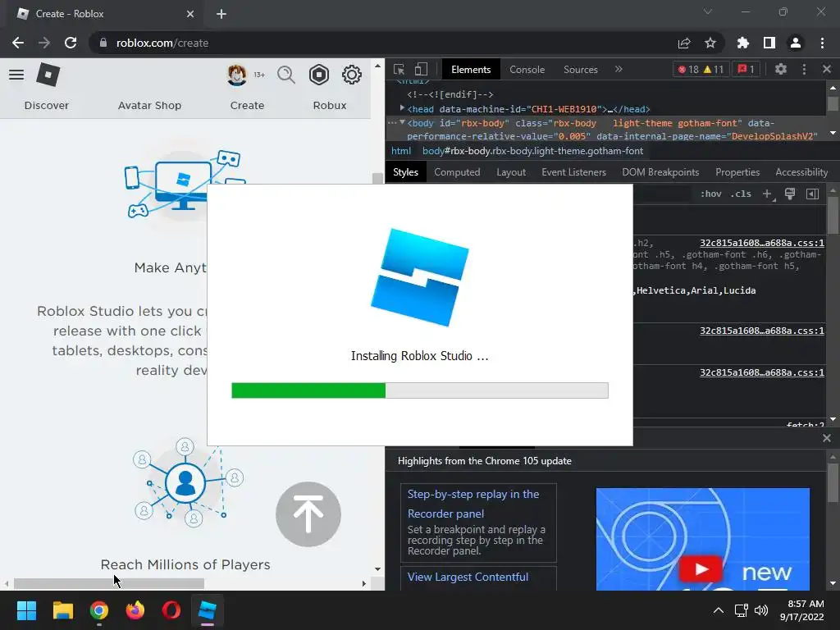Screen dimensions: 840x630
Task: Open Windows Start menu
Action: [26, 610]
